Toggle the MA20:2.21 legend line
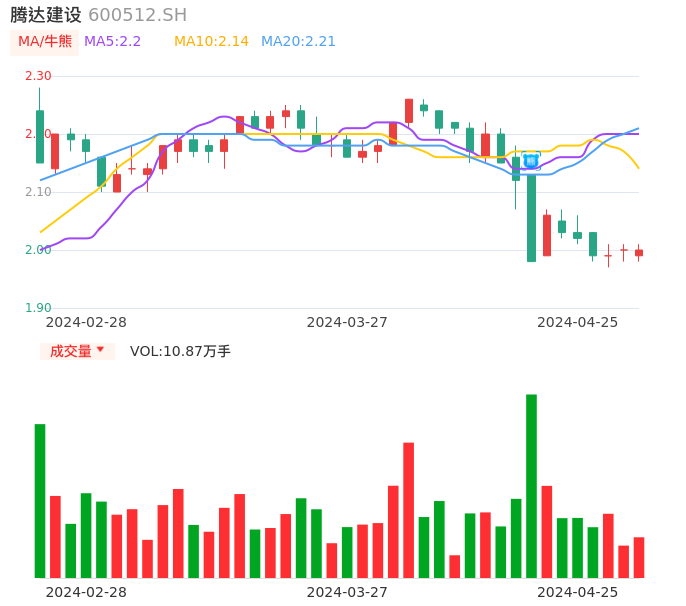 point(298,42)
